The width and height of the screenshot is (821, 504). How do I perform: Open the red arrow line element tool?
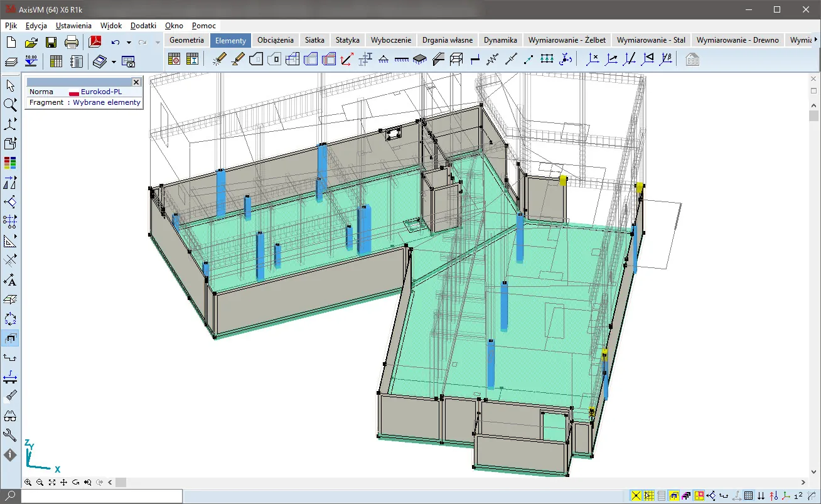346,60
